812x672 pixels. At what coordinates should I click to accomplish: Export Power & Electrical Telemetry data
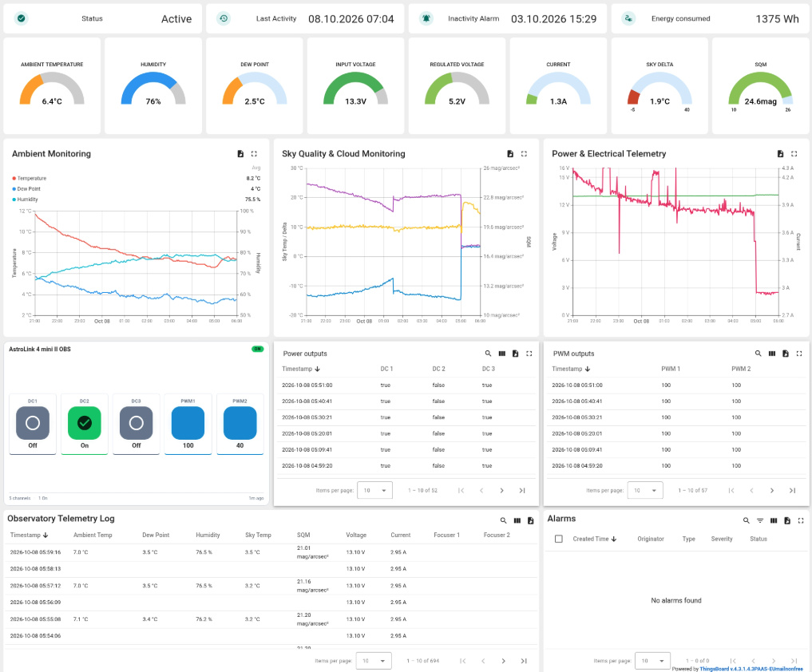click(x=780, y=154)
